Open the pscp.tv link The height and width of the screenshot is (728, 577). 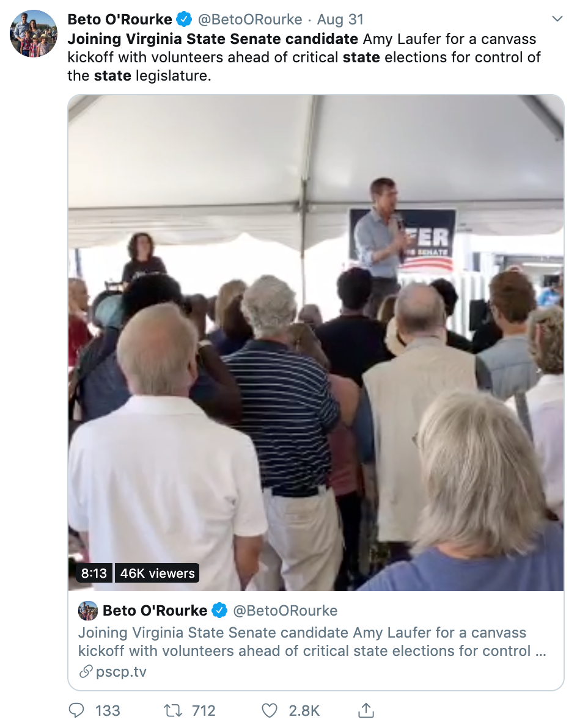coord(121,672)
